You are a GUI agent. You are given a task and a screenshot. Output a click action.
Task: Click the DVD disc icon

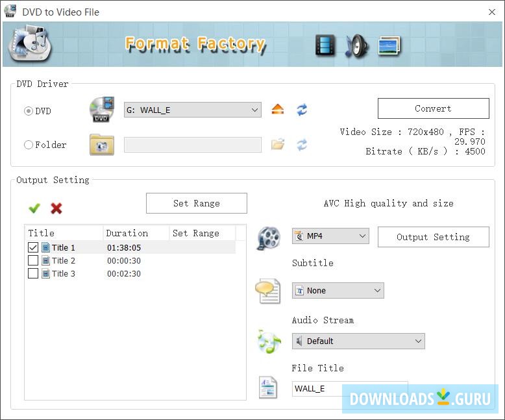102,110
